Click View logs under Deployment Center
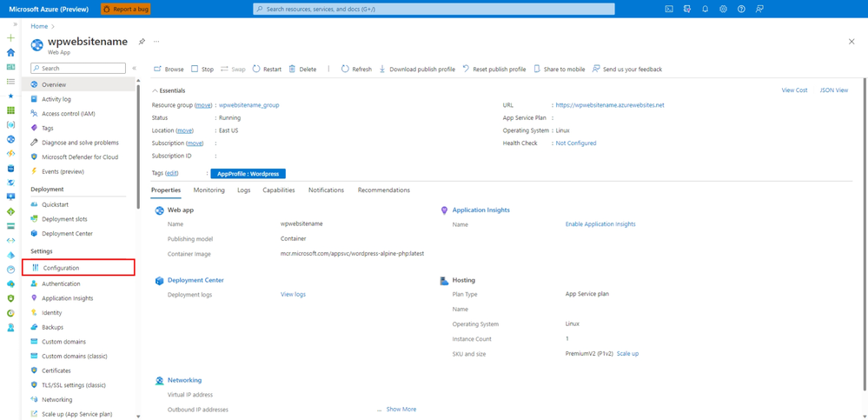The height and width of the screenshot is (420, 868). tap(293, 294)
